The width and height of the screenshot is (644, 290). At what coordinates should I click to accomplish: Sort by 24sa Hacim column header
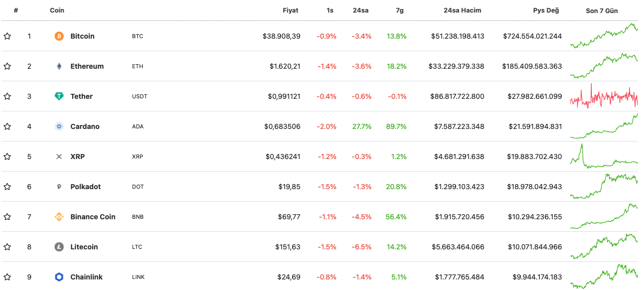point(462,11)
